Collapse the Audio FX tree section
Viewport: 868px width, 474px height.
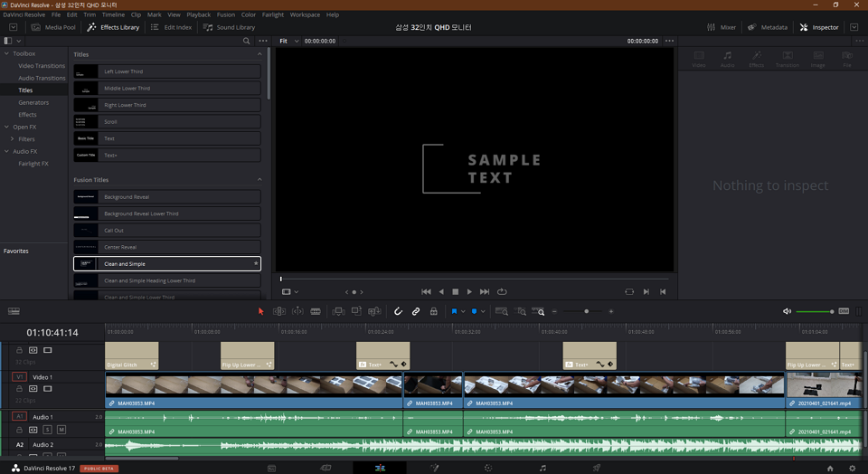6,151
